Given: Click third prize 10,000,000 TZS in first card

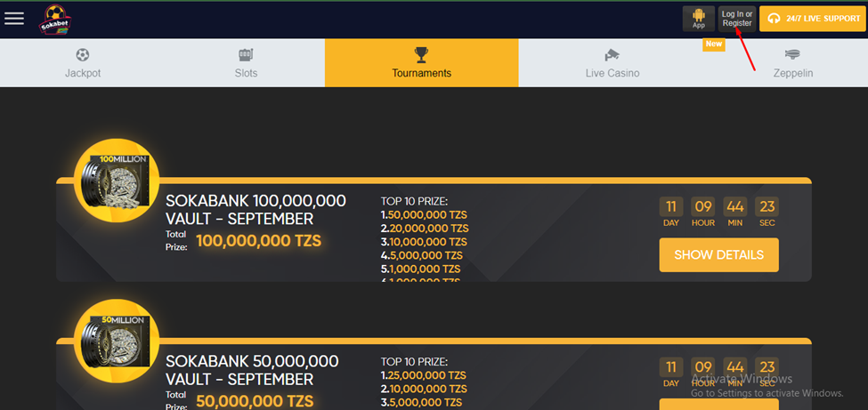Looking at the screenshot, I should coord(424,242).
